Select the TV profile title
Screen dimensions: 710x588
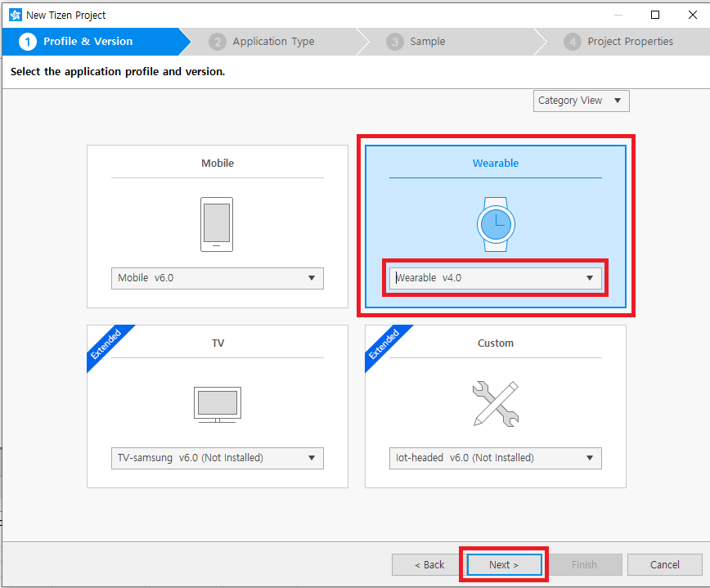(218, 343)
